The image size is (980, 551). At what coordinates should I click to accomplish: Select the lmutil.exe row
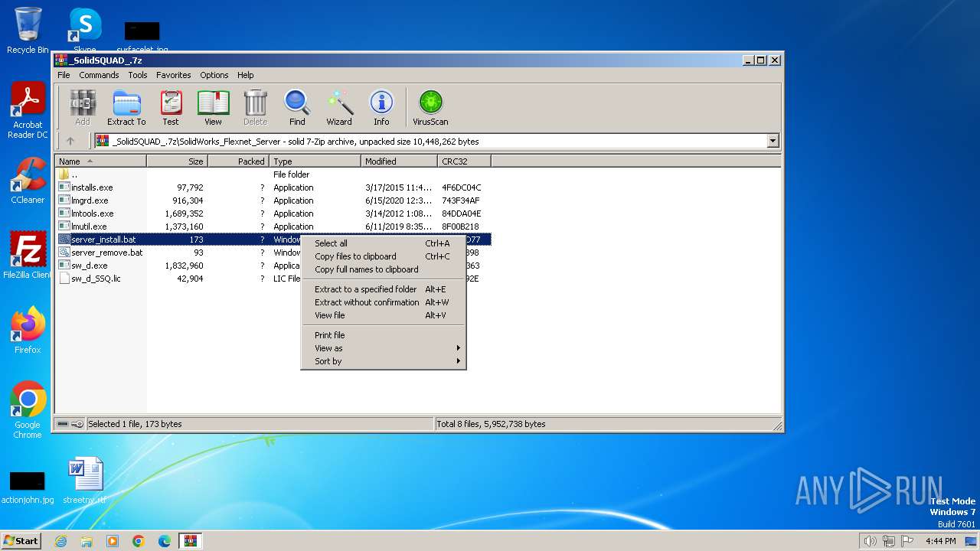point(273,227)
